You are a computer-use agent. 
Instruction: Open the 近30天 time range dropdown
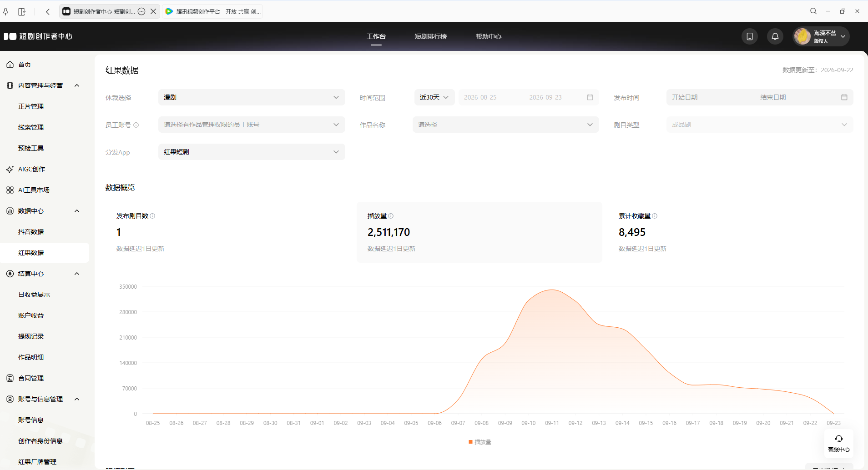(x=434, y=97)
